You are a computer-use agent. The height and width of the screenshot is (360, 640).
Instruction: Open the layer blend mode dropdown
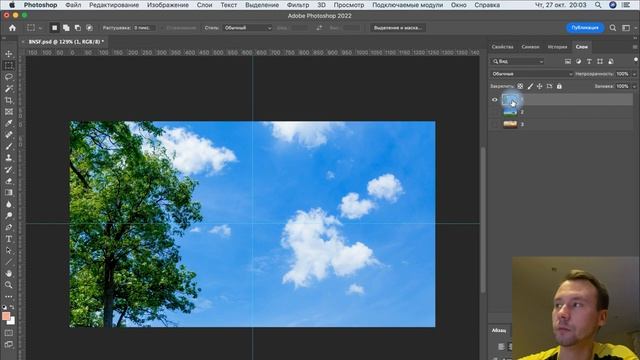coord(531,74)
